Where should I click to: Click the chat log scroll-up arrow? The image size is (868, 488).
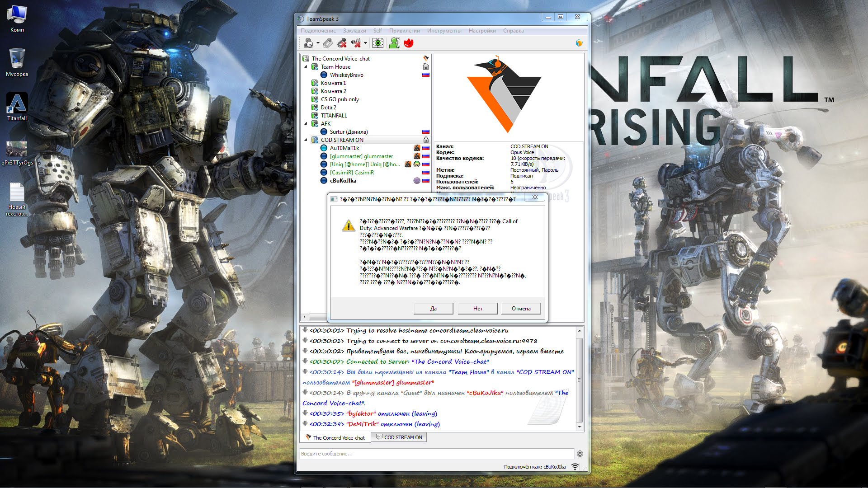tap(580, 331)
